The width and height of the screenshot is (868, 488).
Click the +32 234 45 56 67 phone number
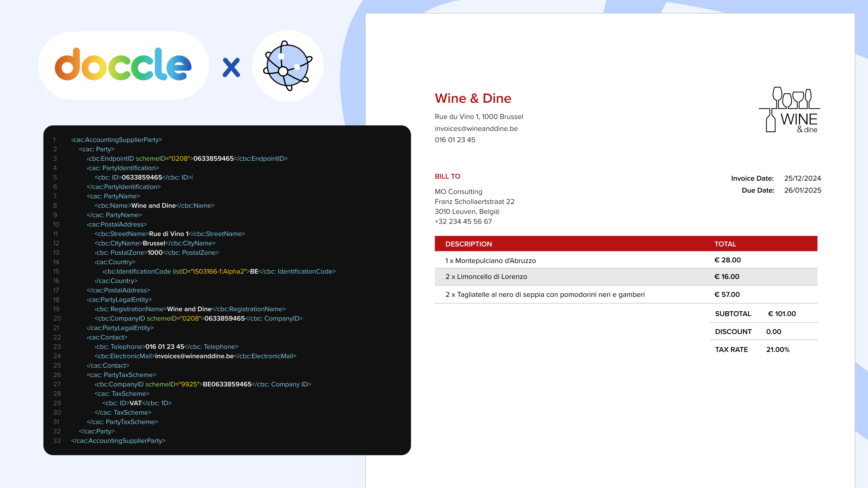click(463, 221)
